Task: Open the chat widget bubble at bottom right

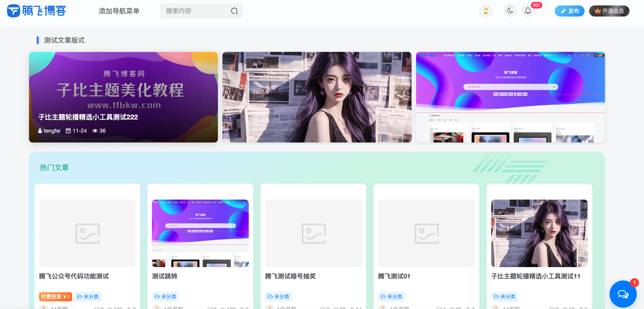Action: click(623, 294)
